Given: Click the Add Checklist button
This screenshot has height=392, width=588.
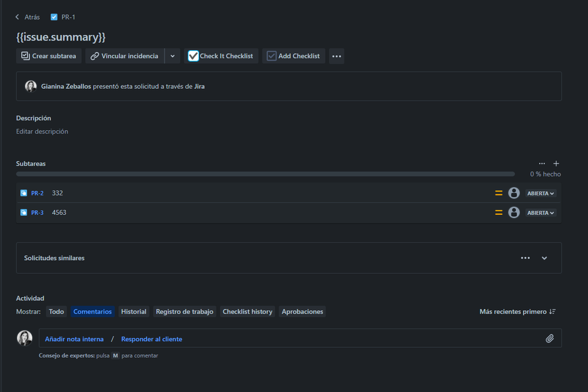Looking at the screenshot, I should click(294, 56).
